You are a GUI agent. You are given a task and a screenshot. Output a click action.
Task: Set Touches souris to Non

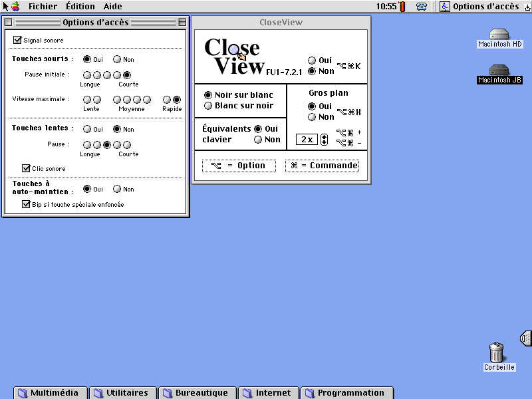point(117,59)
